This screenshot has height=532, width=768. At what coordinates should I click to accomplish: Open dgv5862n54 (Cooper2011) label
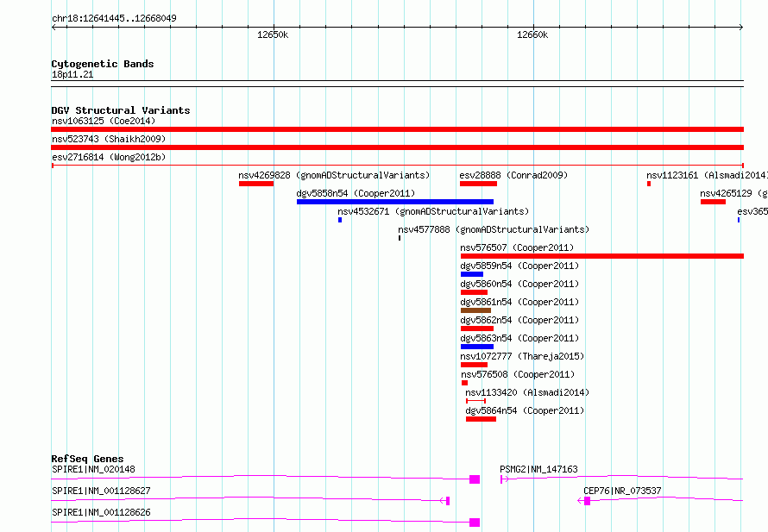pyautogui.click(x=519, y=320)
